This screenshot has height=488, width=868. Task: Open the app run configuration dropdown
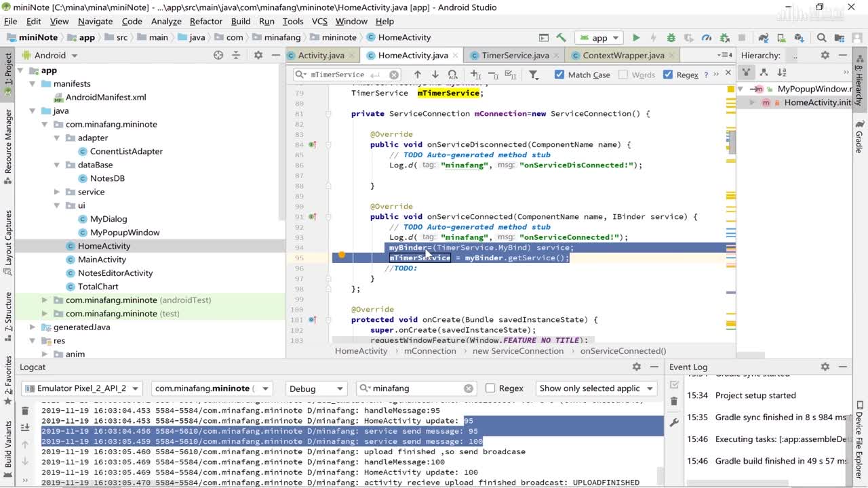click(x=600, y=38)
